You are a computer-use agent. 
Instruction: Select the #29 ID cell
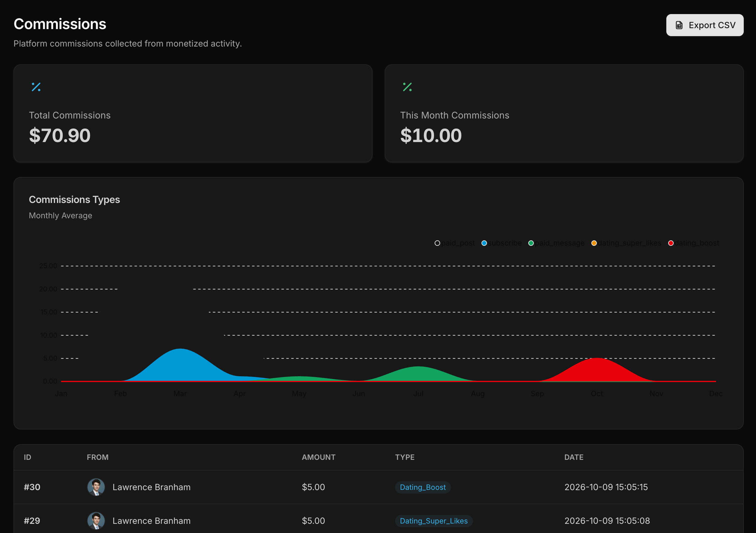[32, 521]
